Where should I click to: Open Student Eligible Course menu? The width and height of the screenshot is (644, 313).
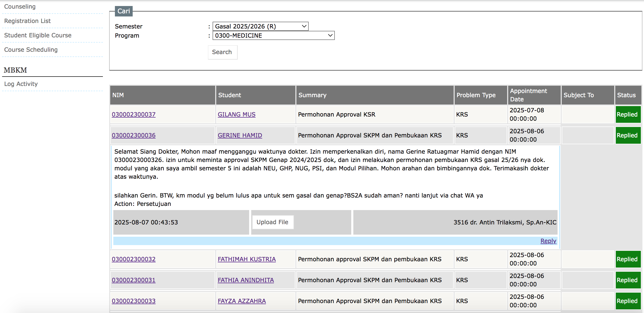pyautogui.click(x=38, y=35)
